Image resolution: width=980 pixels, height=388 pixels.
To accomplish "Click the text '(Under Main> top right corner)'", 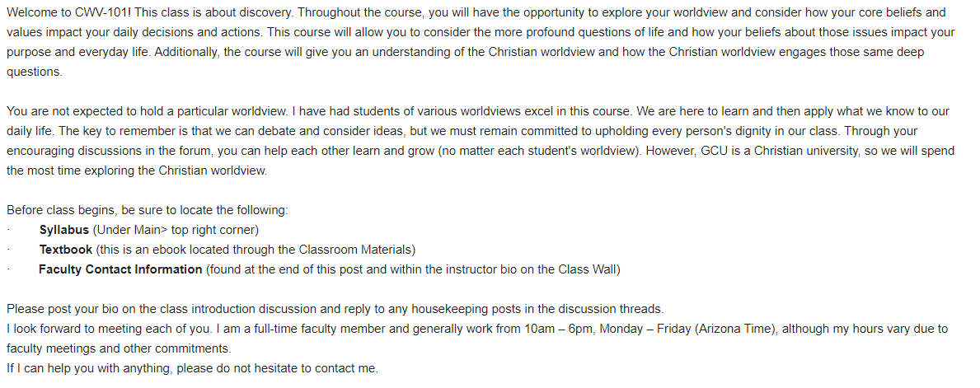I will pyautogui.click(x=176, y=230).
